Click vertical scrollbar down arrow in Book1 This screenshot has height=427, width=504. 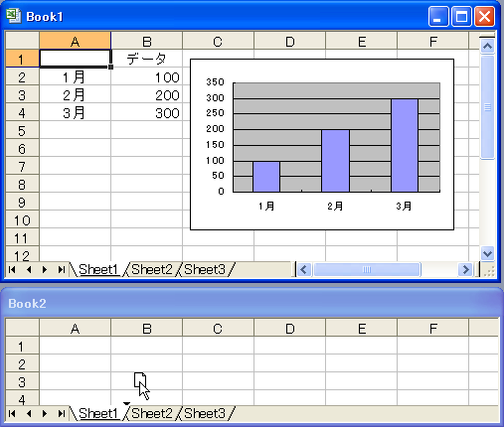click(487, 254)
